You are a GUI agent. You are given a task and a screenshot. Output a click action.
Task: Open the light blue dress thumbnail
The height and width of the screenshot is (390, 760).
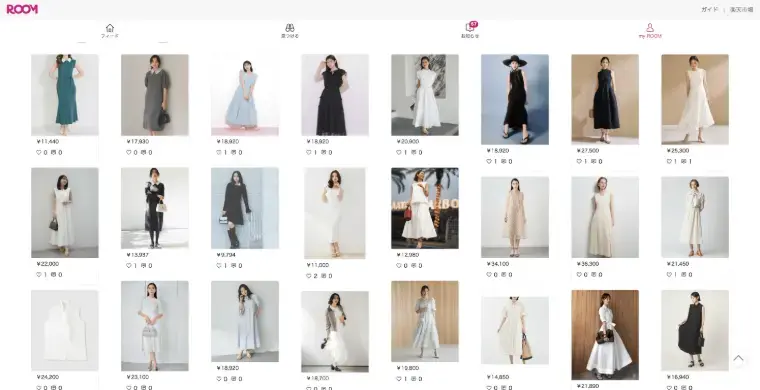click(245, 95)
